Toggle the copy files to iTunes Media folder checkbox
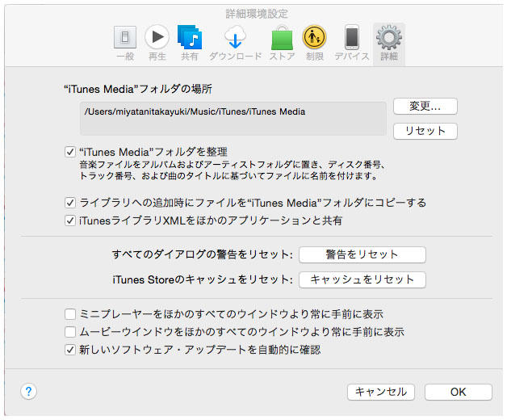Viewport: 507px width, 420px height. pos(69,203)
